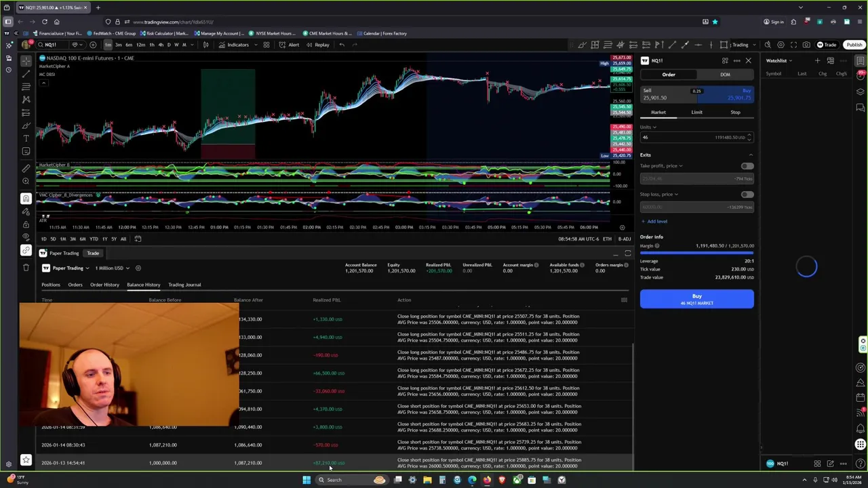Image resolution: width=868 pixels, height=488 pixels.
Task: Expand the Watchlist name dropdown
Action: [x=778, y=60]
